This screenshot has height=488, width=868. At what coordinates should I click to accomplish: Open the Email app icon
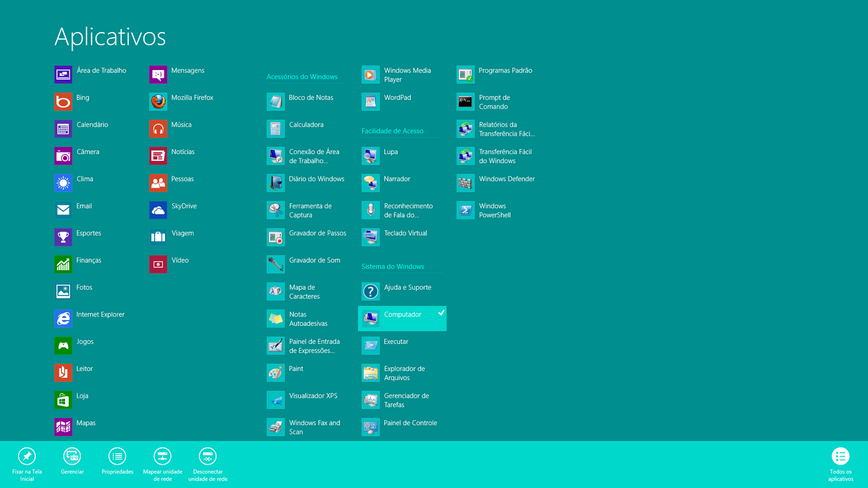[x=63, y=210]
